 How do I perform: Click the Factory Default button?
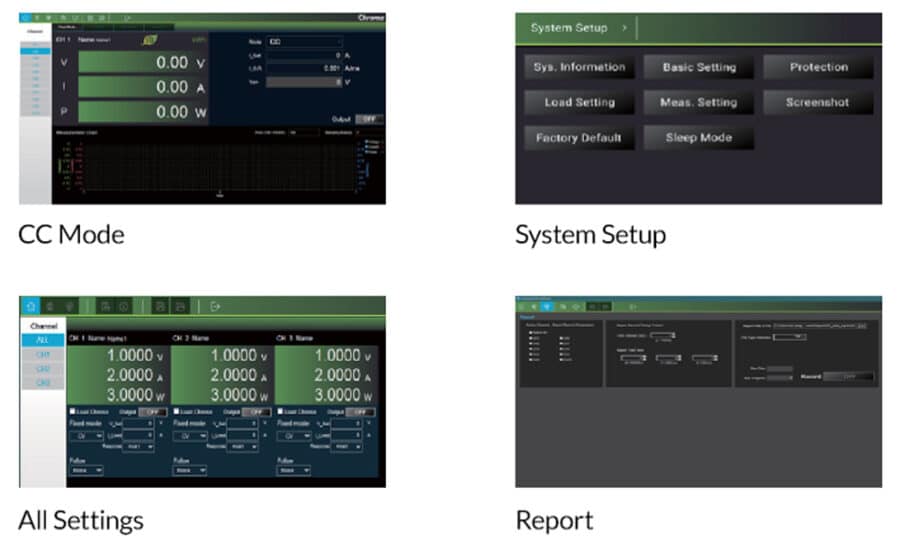[x=579, y=138]
